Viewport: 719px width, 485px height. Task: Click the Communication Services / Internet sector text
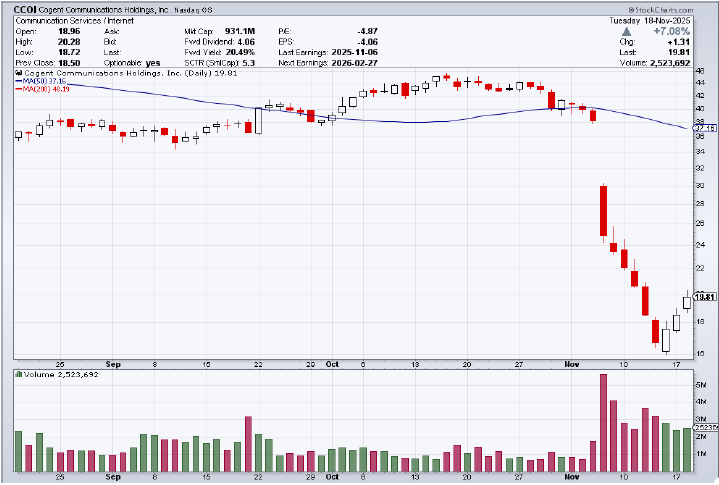(75, 21)
